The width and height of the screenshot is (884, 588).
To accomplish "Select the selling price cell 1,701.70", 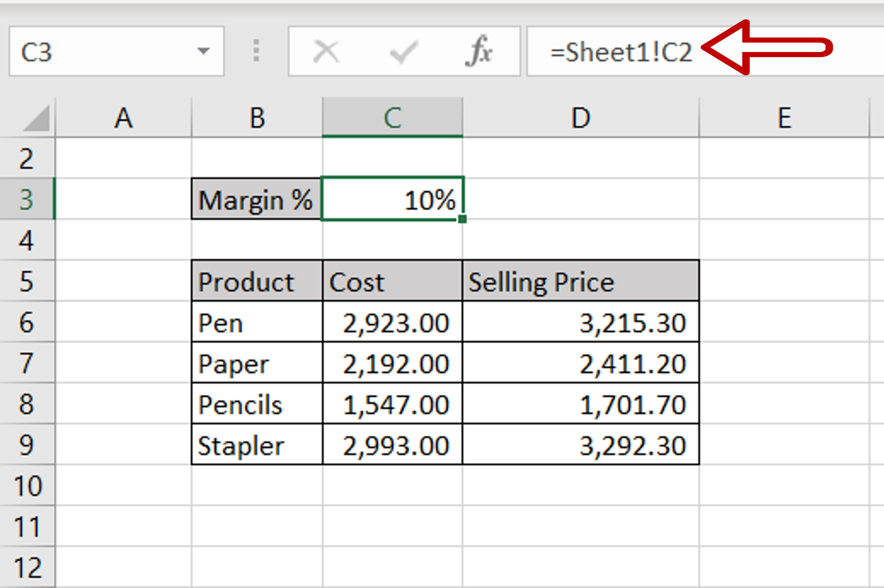I will coord(581,404).
